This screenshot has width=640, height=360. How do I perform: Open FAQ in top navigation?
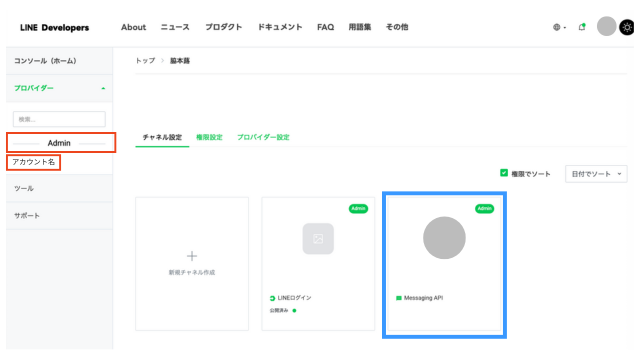point(325,27)
